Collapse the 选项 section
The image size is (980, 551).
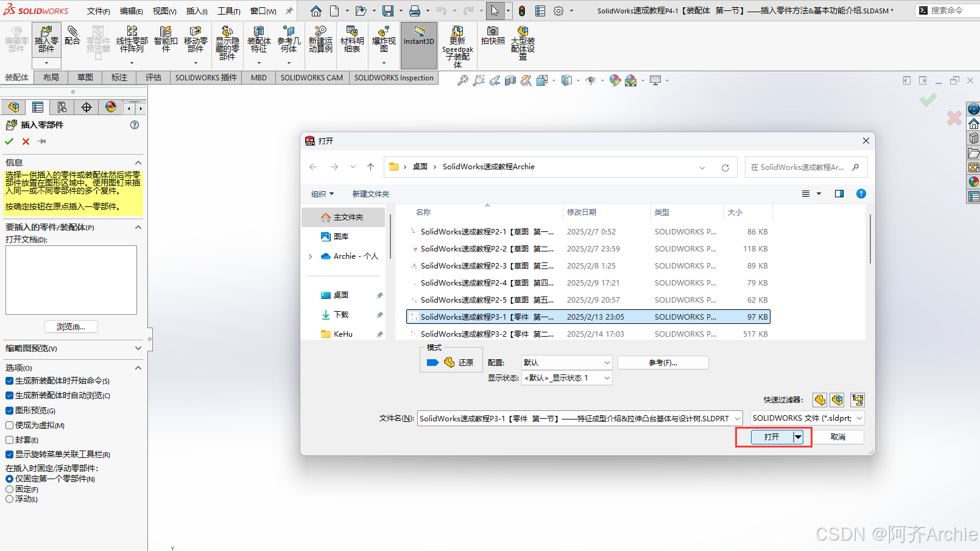pos(138,368)
